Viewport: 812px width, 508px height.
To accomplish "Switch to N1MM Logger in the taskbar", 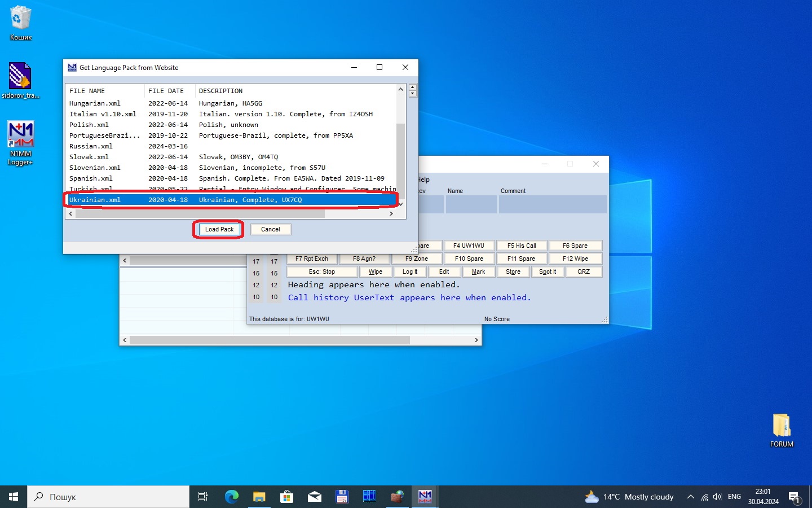I will [x=425, y=497].
